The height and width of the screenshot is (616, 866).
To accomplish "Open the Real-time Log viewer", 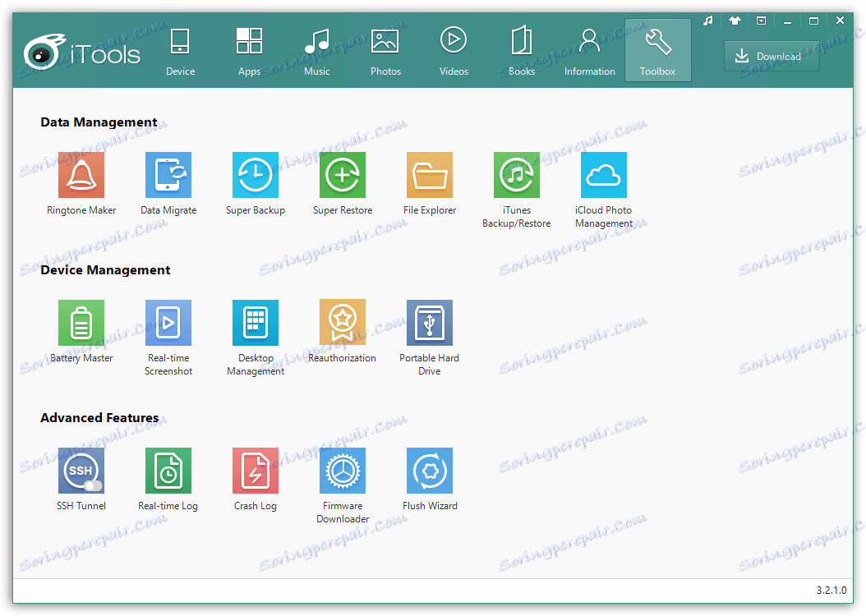I will 168,471.
